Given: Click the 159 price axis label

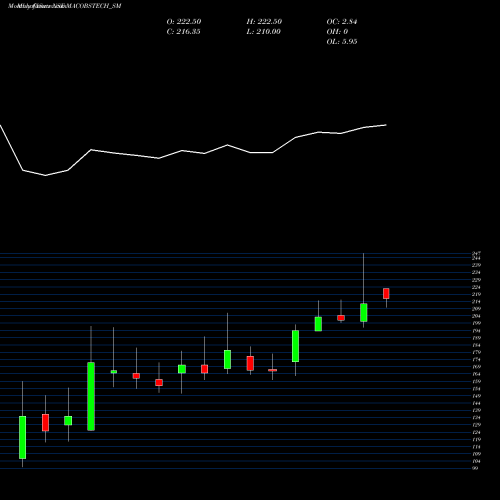Looking at the screenshot, I should [x=476, y=382].
